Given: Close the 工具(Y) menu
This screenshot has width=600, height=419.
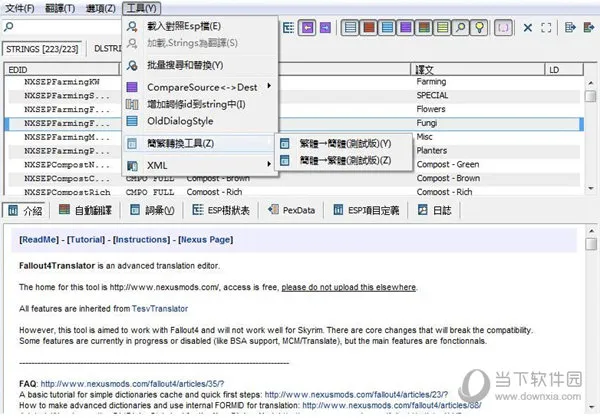Looking at the screenshot, I should coord(142,8).
